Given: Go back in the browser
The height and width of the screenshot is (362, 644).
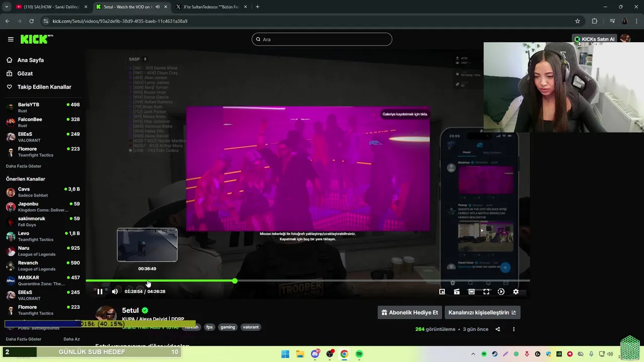Looking at the screenshot, I should click(8, 21).
